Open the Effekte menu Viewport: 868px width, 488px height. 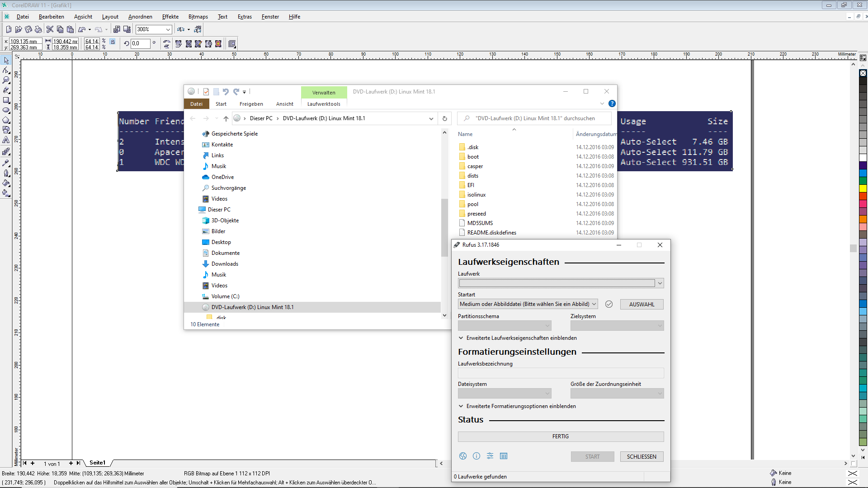(x=170, y=17)
